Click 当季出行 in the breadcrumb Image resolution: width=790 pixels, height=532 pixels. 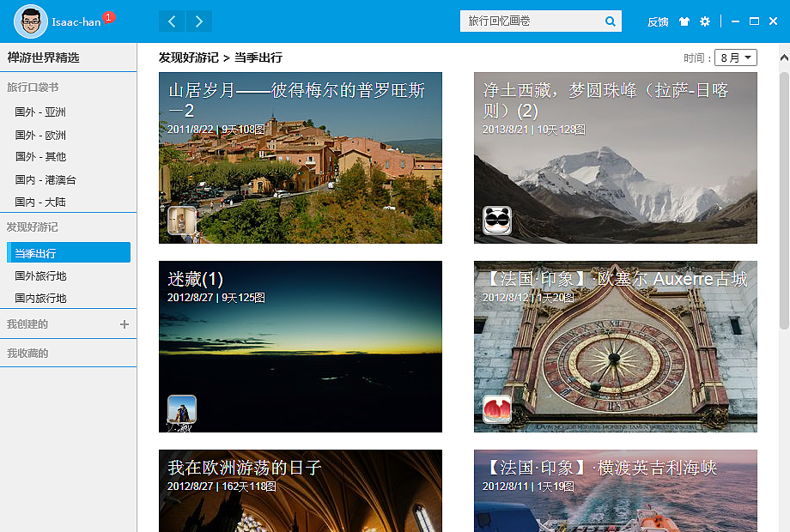(x=258, y=57)
